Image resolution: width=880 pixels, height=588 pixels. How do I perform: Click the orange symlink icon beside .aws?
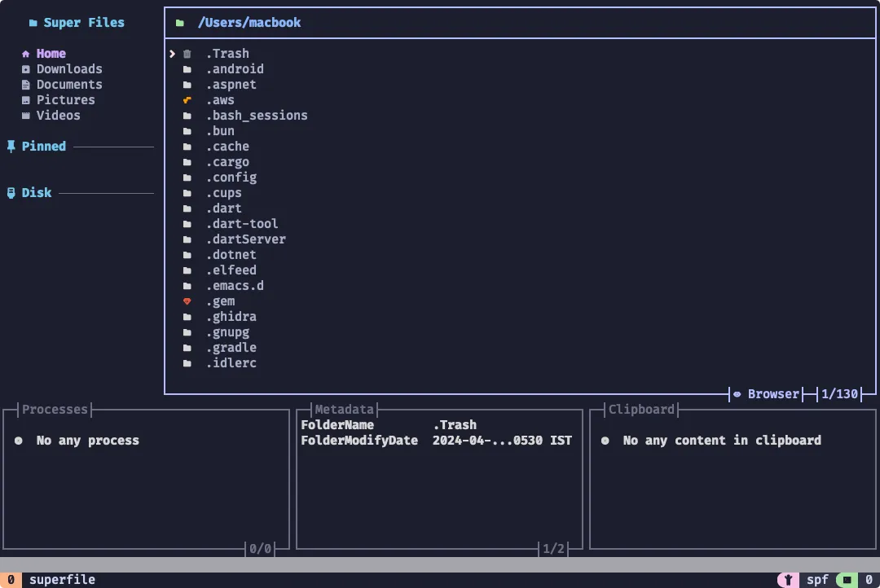click(188, 99)
